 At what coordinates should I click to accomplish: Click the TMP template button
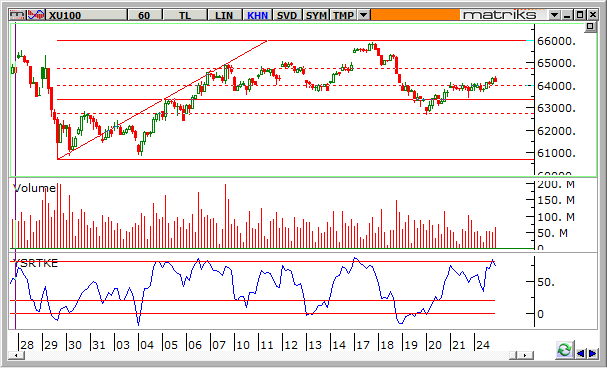click(x=343, y=15)
